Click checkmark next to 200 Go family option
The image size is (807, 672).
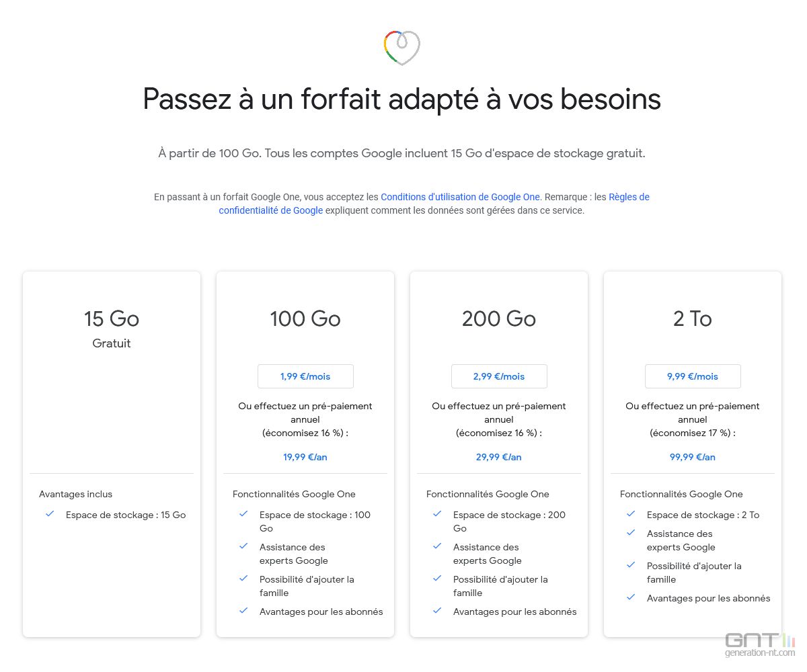437,579
